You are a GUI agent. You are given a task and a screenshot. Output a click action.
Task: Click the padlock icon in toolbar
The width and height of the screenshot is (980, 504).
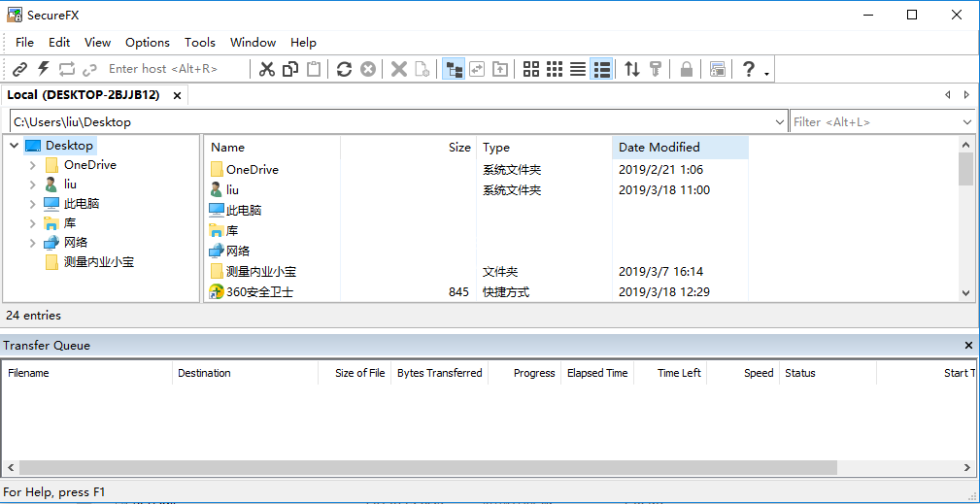[687, 69]
